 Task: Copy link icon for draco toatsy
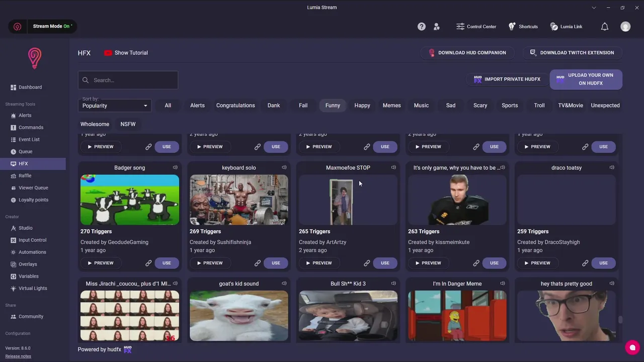pyautogui.click(x=585, y=263)
